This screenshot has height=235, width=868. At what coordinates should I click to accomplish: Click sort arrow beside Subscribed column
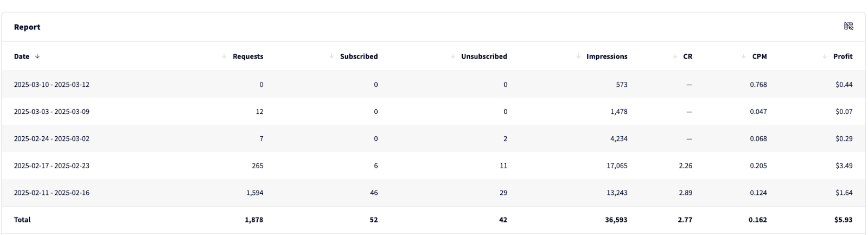pyautogui.click(x=331, y=56)
